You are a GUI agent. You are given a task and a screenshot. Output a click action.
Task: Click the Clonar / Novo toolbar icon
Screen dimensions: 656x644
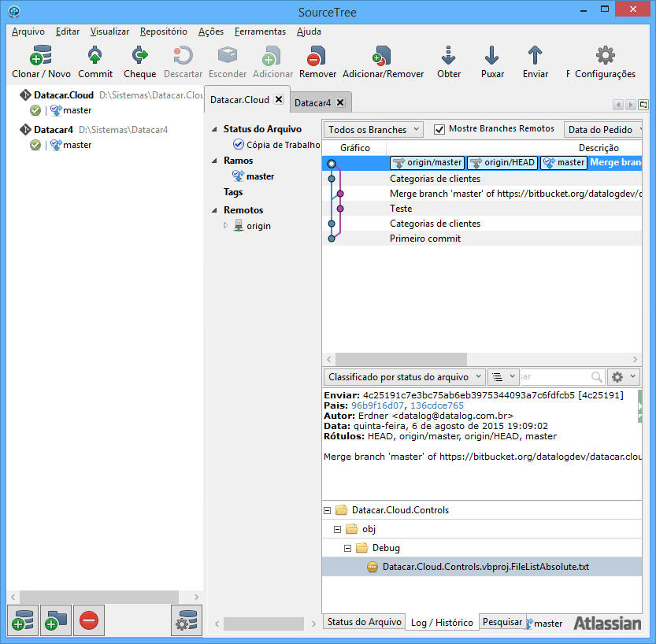tap(41, 56)
